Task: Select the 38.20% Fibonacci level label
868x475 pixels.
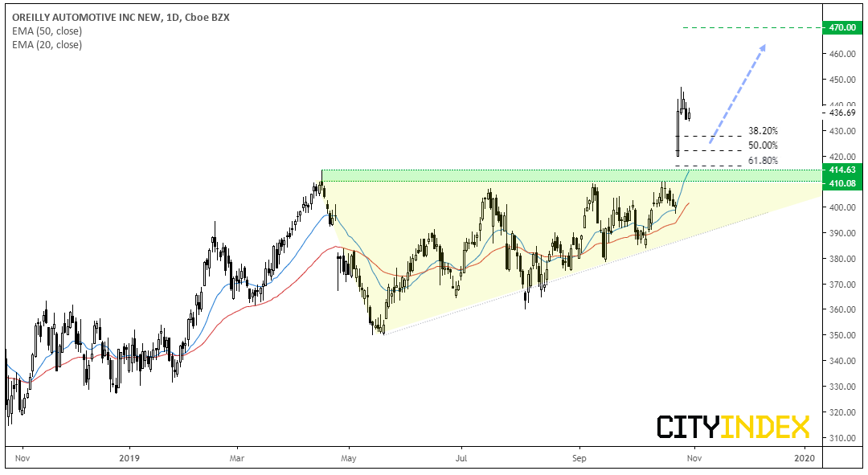Action: 763,131
